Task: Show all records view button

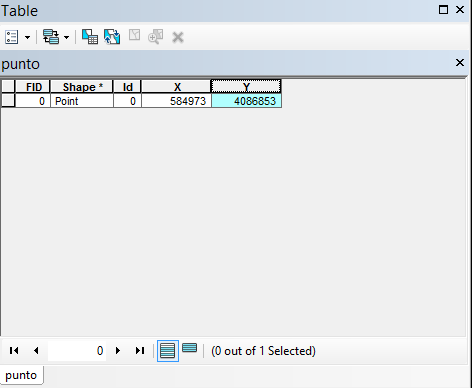Action: pyautogui.click(x=168, y=351)
